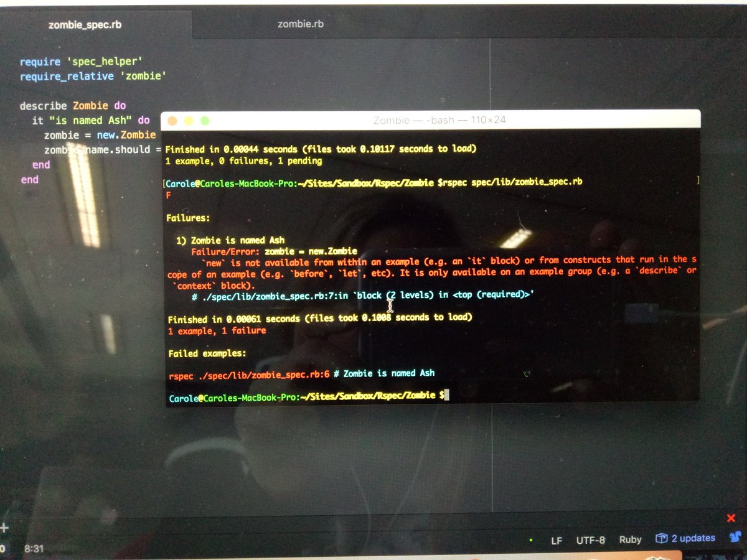The height and width of the screenshot is (560, 747).
Task: Open the zombie.rb tab
Action: point(301,24)
